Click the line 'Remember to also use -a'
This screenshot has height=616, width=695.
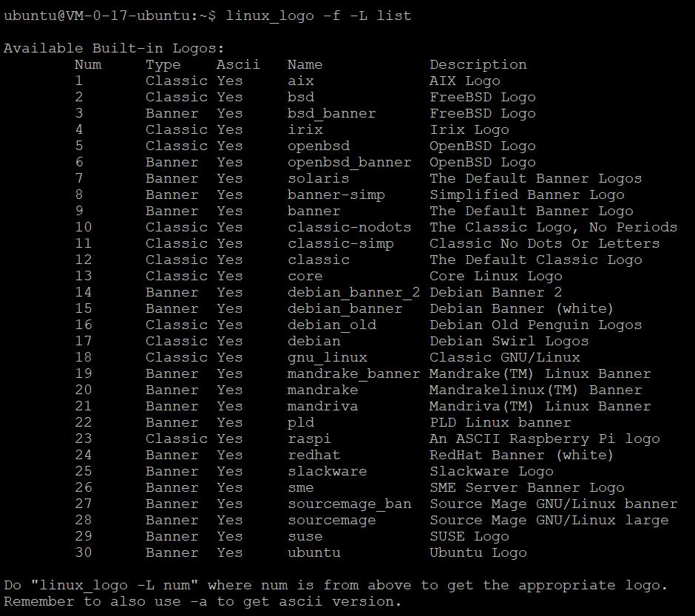(203, 602)
